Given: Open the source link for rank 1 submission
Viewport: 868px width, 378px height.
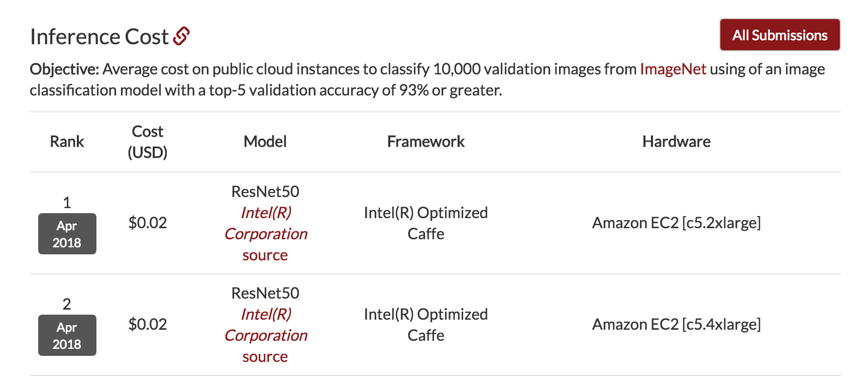Looking at the screenshot, I should coord(265,255).
